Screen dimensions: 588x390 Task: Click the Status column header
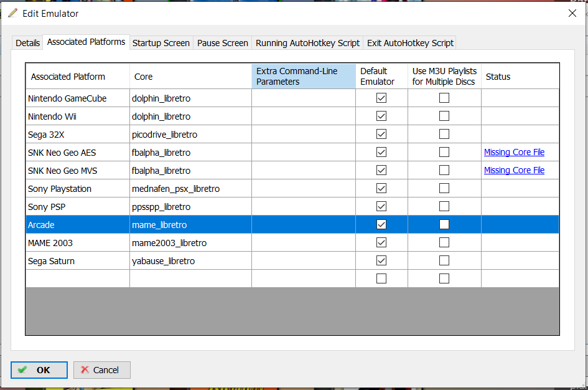click(x=520, y=77)
